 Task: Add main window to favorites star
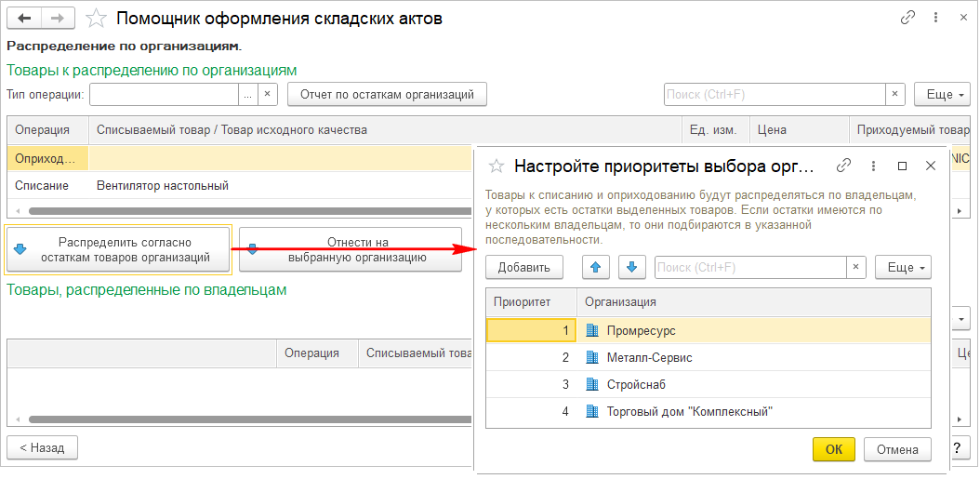click(95, 18)
